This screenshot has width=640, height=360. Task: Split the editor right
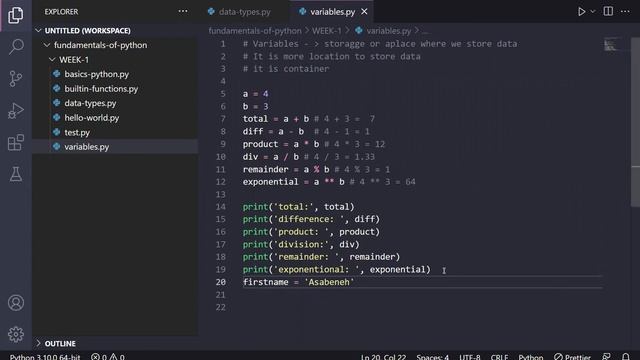(608, 11)
